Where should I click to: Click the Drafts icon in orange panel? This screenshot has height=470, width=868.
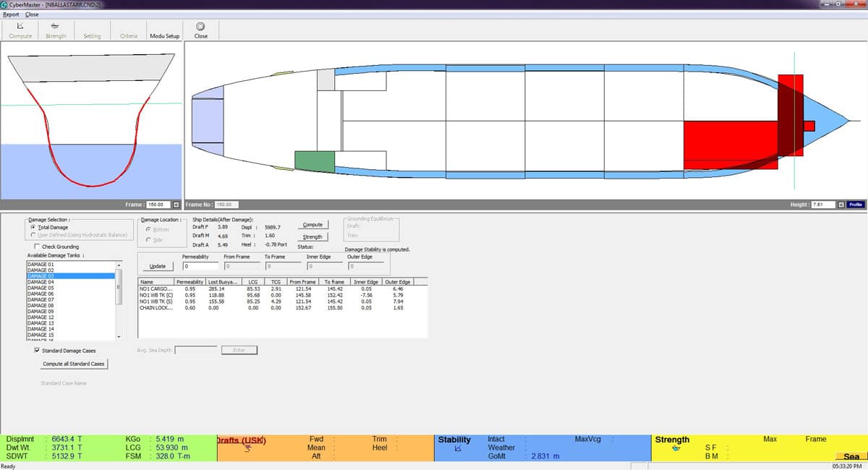(x=247, y=449)
